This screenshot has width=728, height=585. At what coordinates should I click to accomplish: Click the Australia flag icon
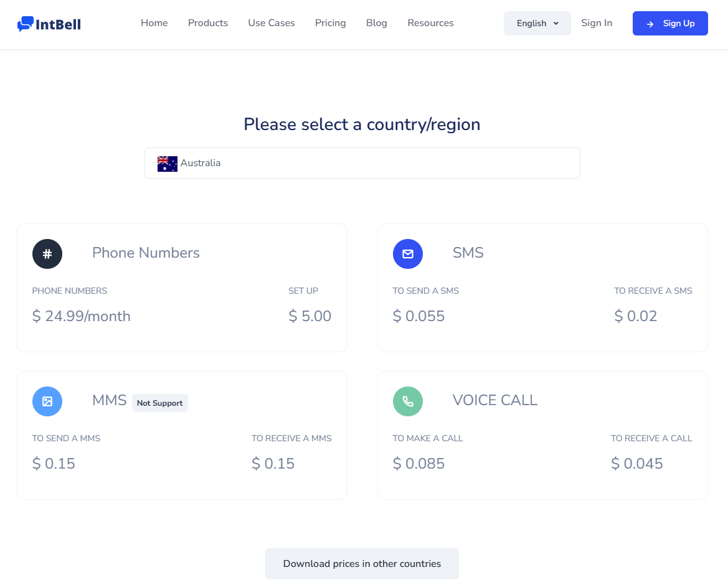click(167, 164)
